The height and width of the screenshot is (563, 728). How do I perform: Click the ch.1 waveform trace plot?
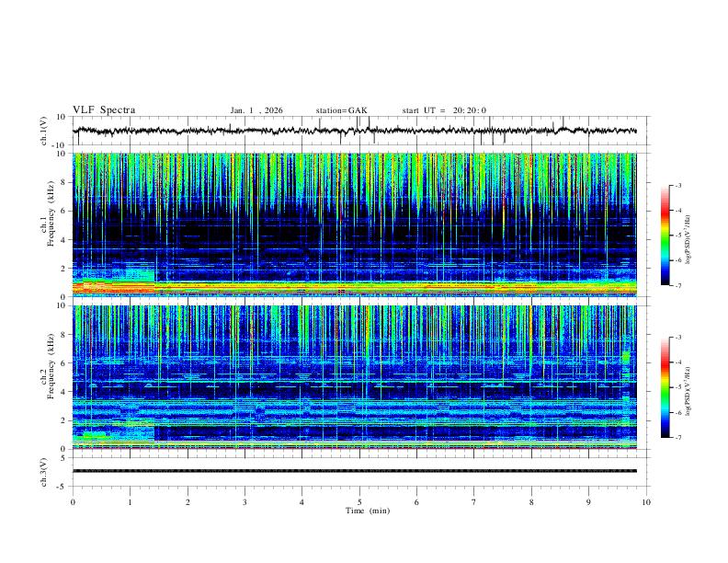click(355, 131)
